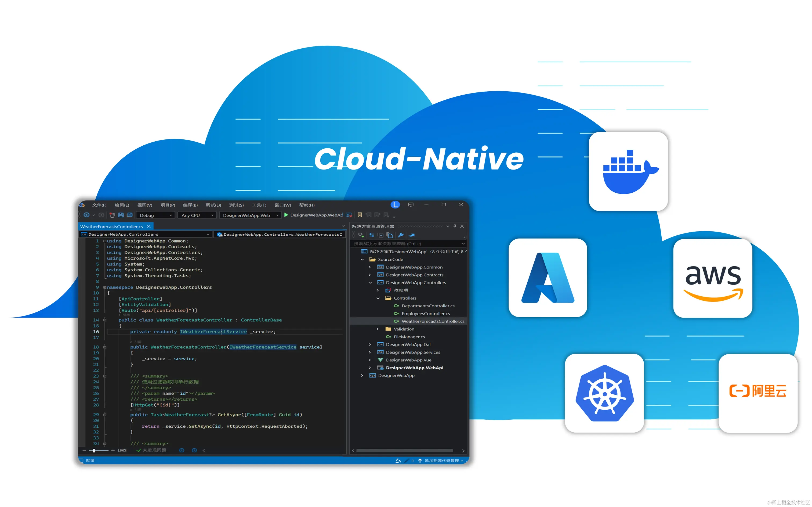Open the 工具(T) menu
This screenshot has width=812, height=507.
tap(259, 205)
